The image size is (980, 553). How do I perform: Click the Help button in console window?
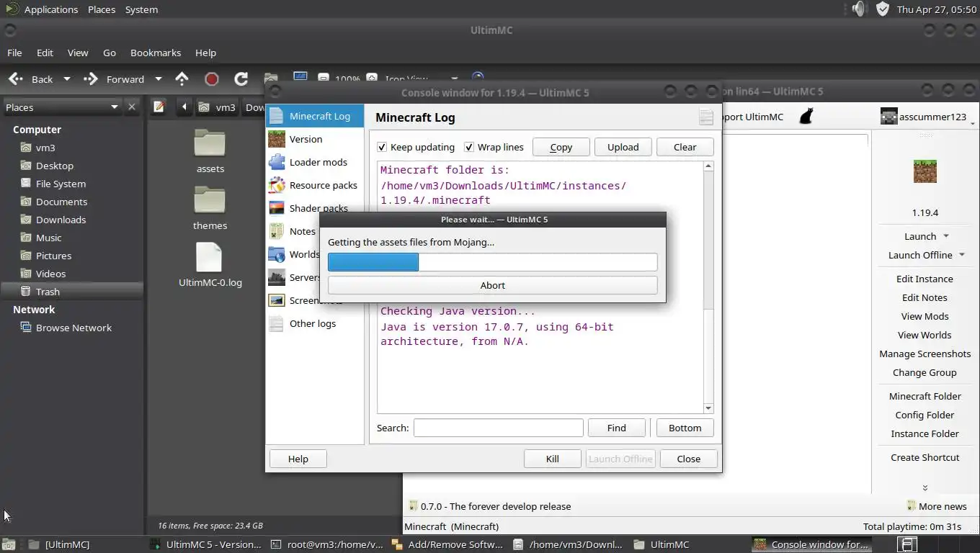298,459
